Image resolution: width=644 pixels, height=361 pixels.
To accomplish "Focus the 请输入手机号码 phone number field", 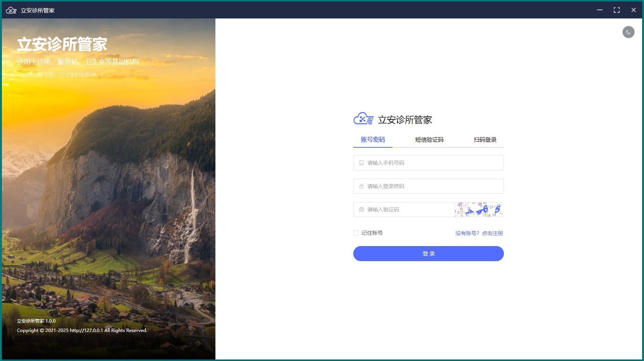I will (428, 163).
